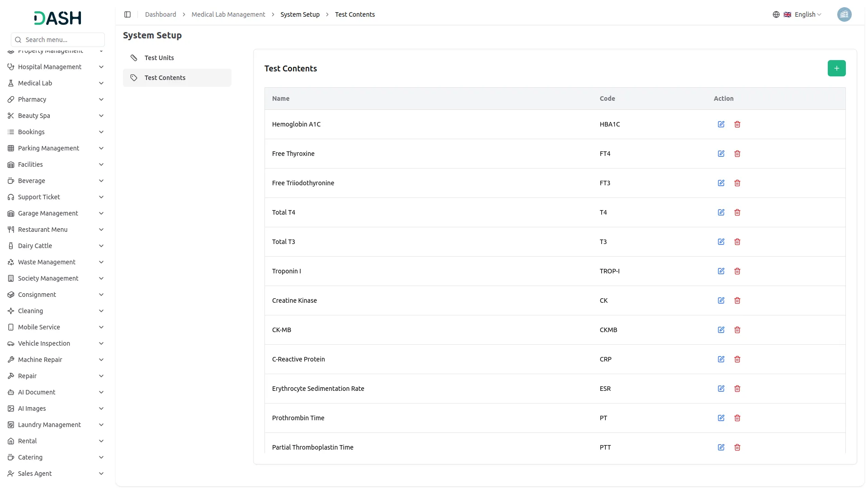
Task: Select the Test Contents setup tab
Action: (x=165, y=78)
